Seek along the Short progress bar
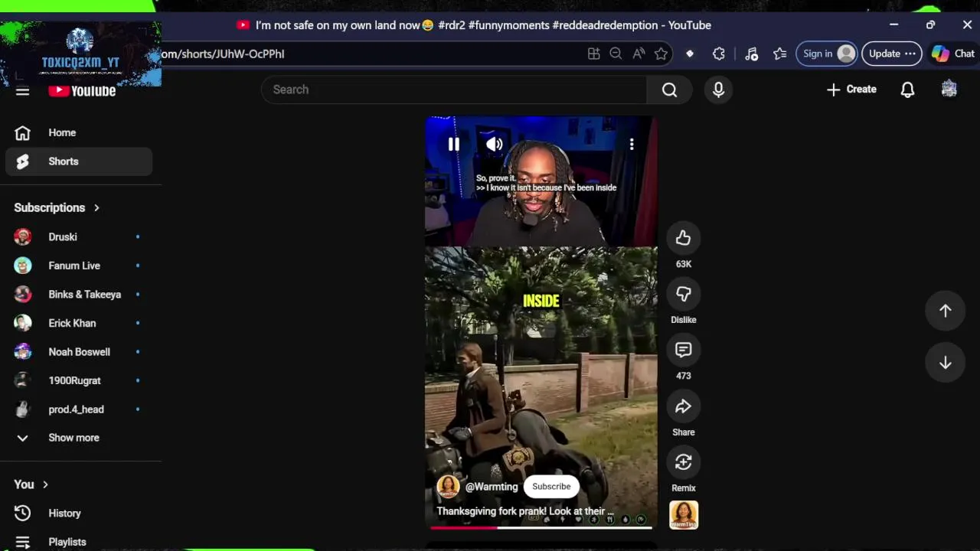 point(541,527)
